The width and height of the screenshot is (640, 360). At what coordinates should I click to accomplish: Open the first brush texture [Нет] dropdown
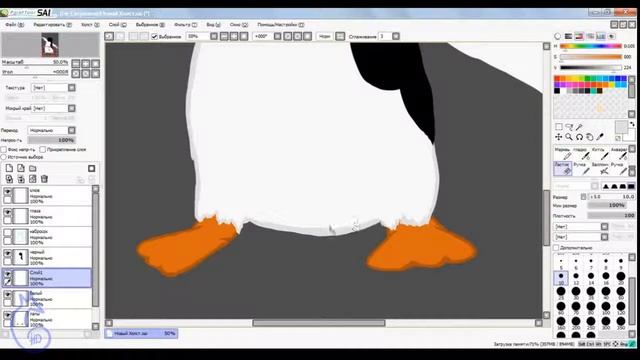coord(604,226)
